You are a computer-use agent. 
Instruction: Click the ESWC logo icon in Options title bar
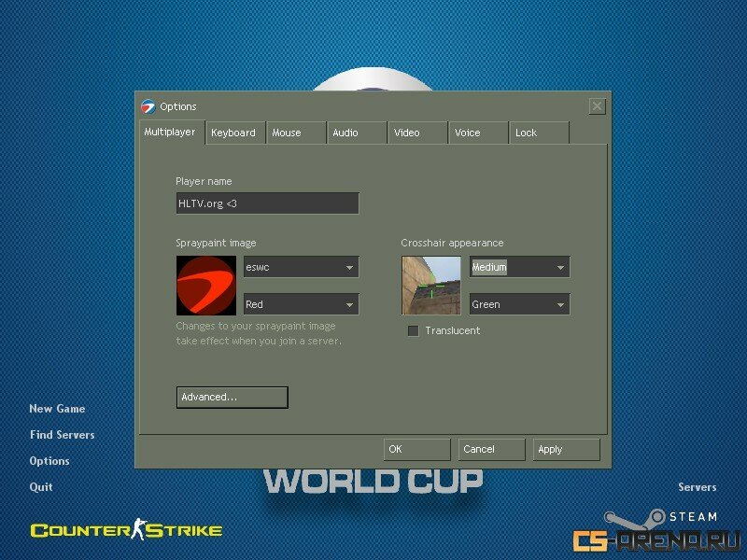(x=148, y=106)
